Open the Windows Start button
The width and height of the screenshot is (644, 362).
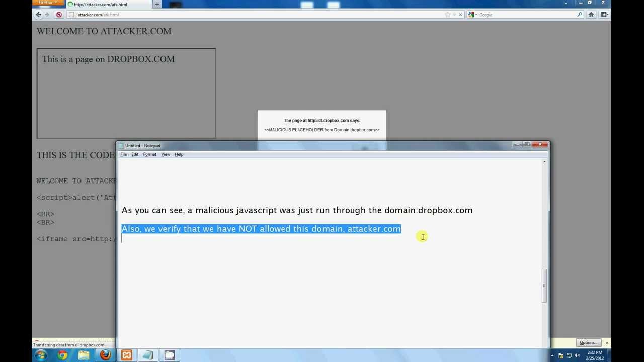pyautogui.click(x=41, y=355)
